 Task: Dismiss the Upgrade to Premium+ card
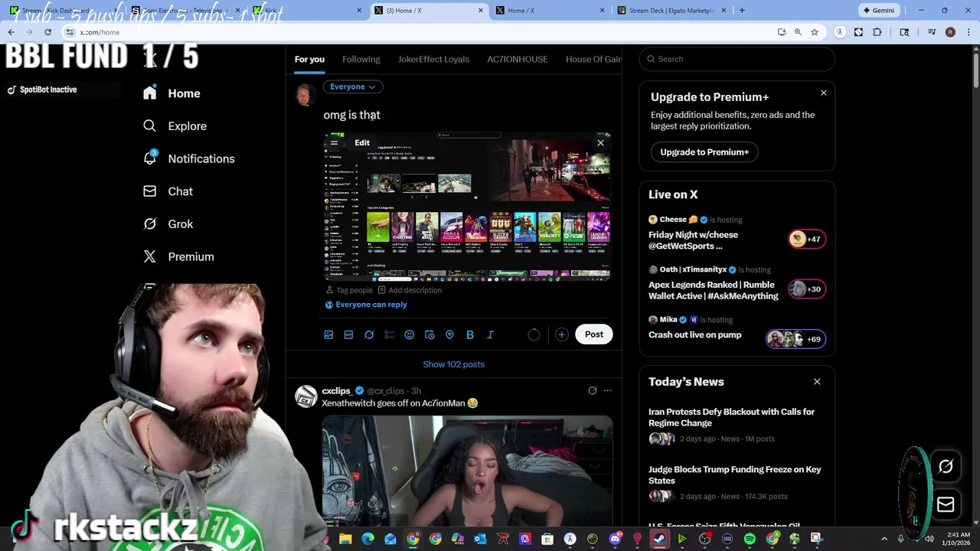pyautogui.click(x=824, y=93)
